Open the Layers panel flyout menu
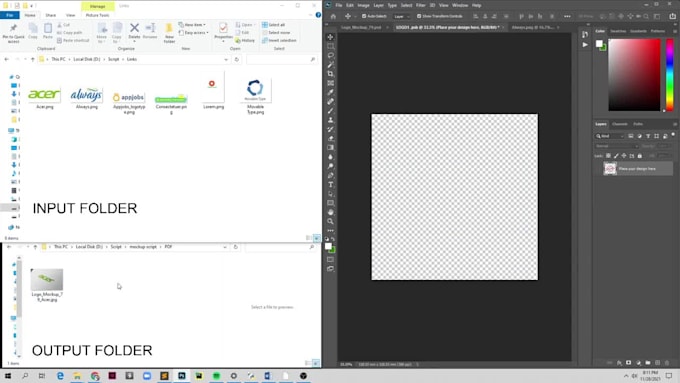 click(x=675, y=124)
